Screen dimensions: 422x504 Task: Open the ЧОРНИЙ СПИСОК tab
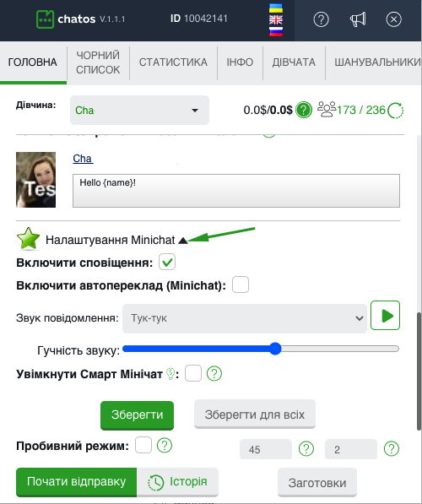(x=98, y=62)
